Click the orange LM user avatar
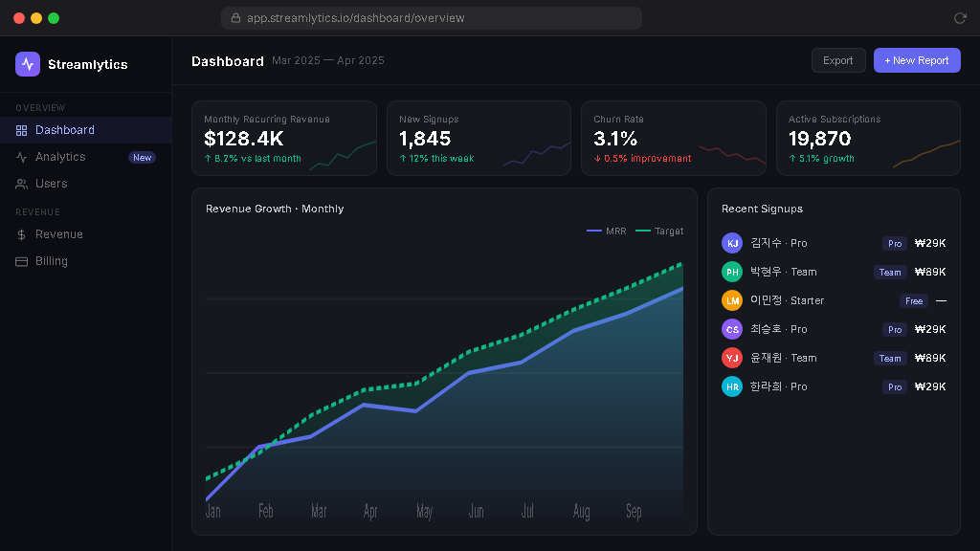This screenshot has height=551, width=980. (732, 300)
